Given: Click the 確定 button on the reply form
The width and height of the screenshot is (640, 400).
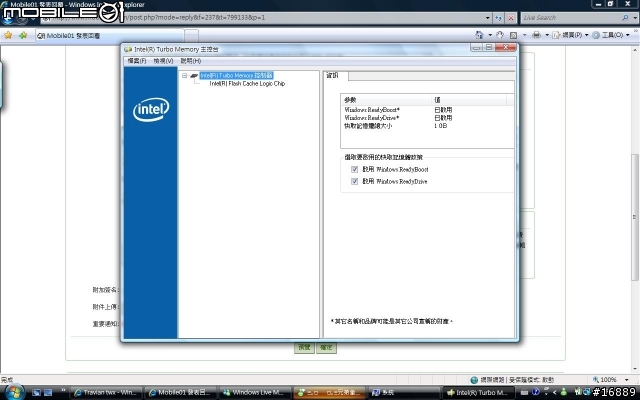Looking at the screenshot, I should (326, 347).
